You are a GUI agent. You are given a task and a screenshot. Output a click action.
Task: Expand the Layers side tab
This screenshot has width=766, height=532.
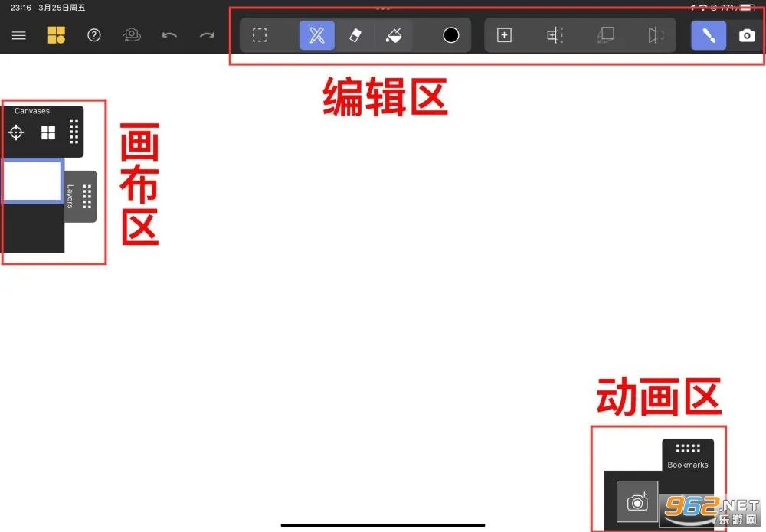coord(81,197)
